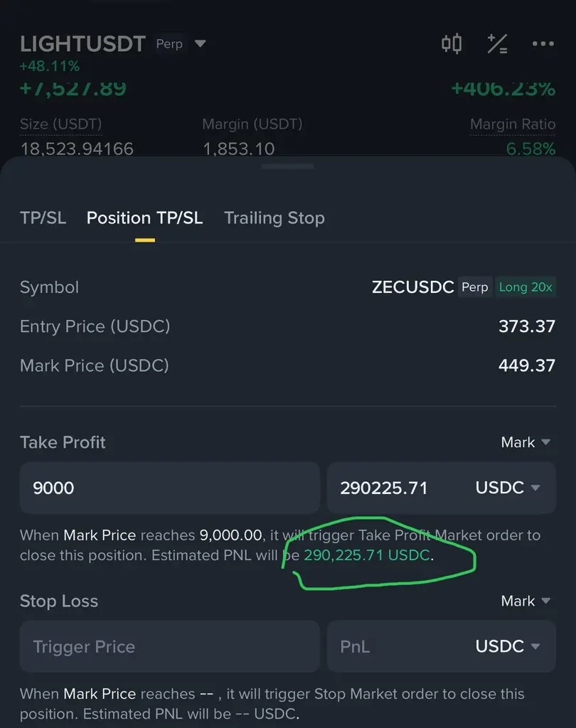
Task: Open the Stop Loss Mark trigger type dropdown
Action: point(526,601)
